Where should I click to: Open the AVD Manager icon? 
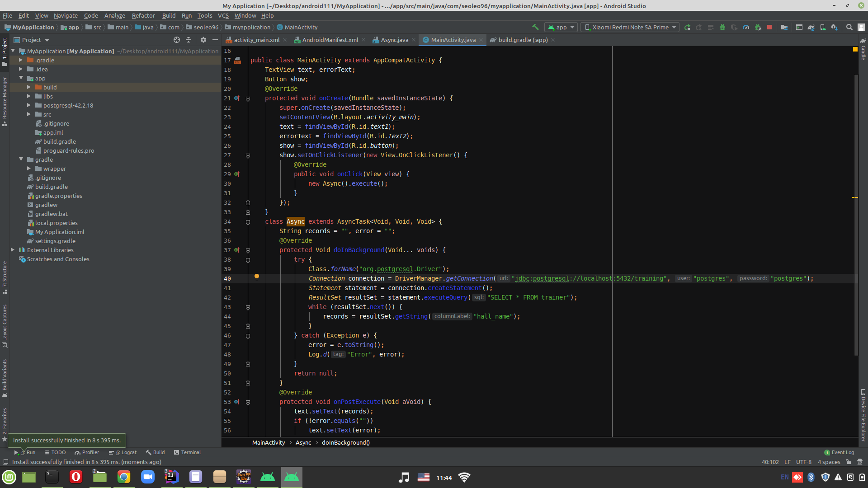pyautogui.click(x=823, y=27)
